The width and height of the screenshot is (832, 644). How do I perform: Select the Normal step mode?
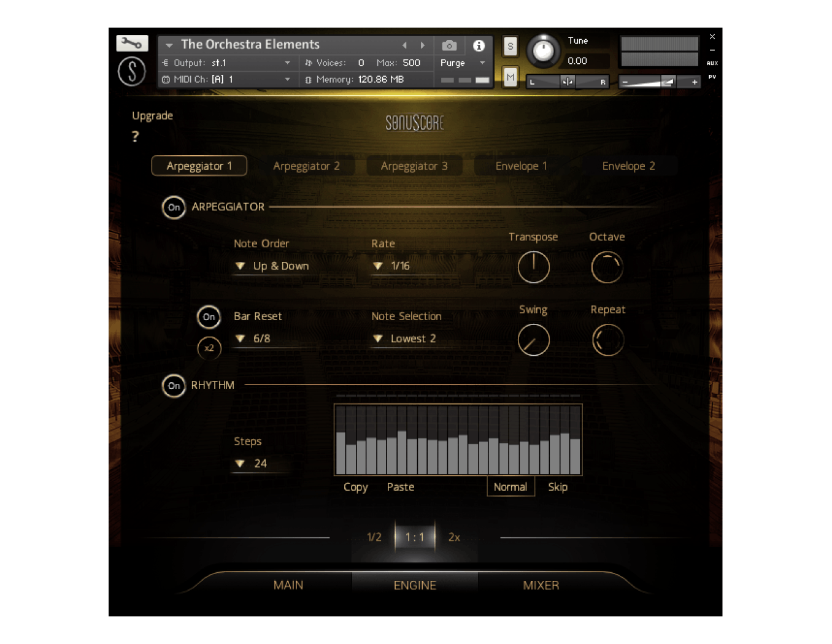click(x=510, y=486)
